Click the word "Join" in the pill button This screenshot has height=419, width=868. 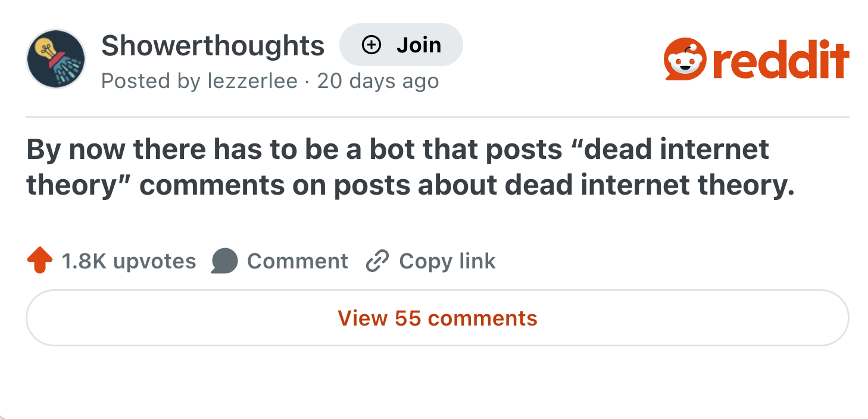(419, 45)
